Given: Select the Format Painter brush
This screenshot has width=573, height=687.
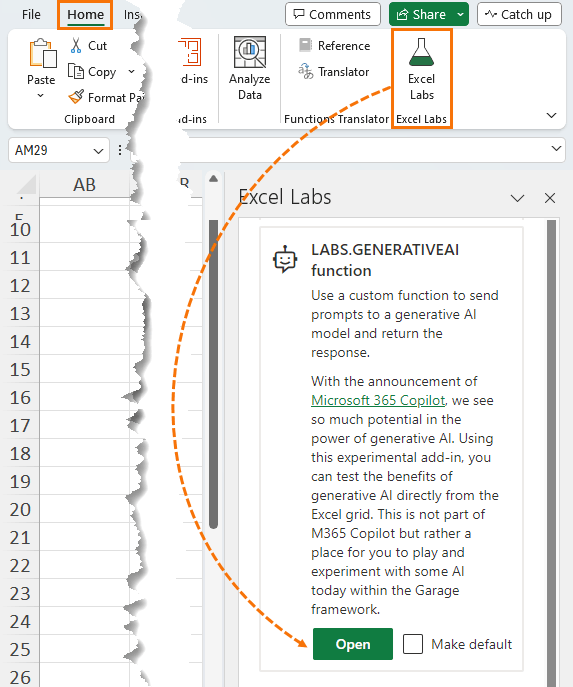Looking at the screenshot, I should coord(76,97).
